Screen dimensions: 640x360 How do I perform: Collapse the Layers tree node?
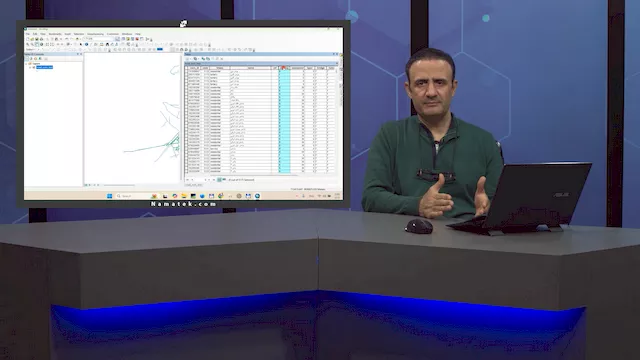pyautogui.click(x=26, y=64)
